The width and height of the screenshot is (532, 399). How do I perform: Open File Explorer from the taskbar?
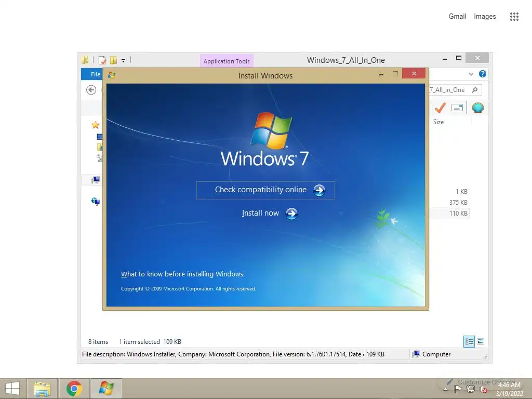[42, 389]
